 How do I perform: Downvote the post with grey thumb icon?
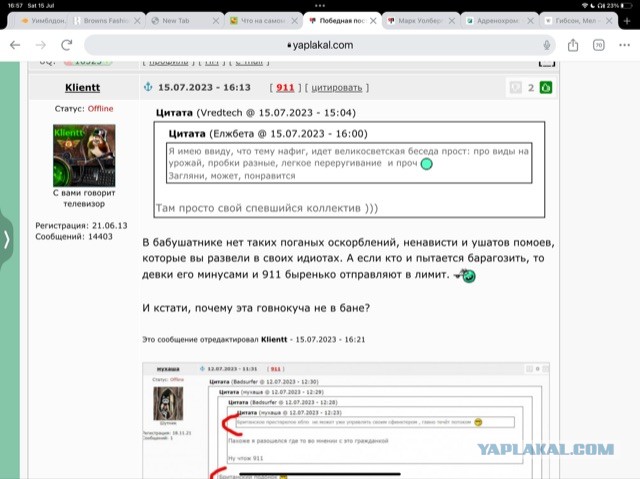516,87
